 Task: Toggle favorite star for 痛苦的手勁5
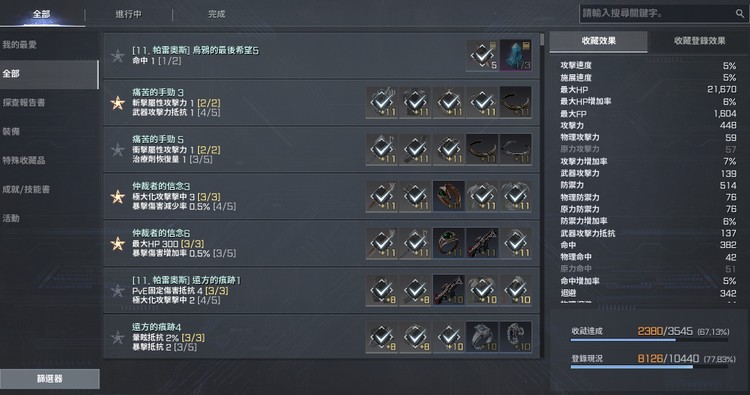tap(118, 150)
